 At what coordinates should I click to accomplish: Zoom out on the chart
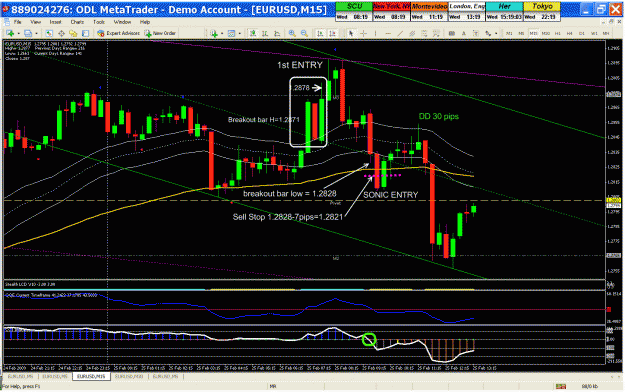pos(304,33)
